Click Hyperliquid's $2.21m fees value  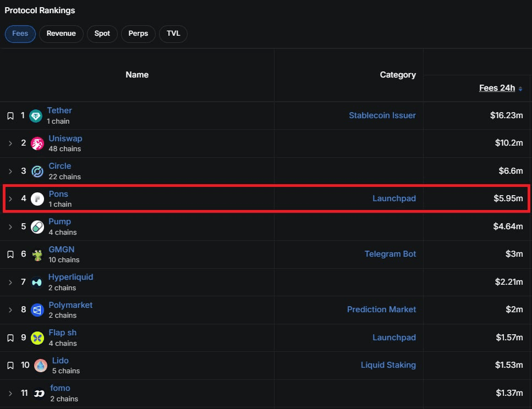[x=508, y=282]
